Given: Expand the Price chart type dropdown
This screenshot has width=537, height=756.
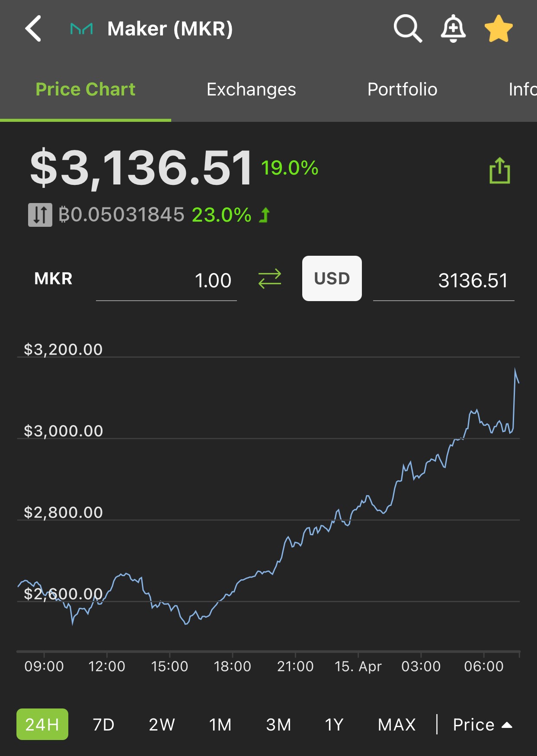Looking at the screenshot, I should 483,724.
